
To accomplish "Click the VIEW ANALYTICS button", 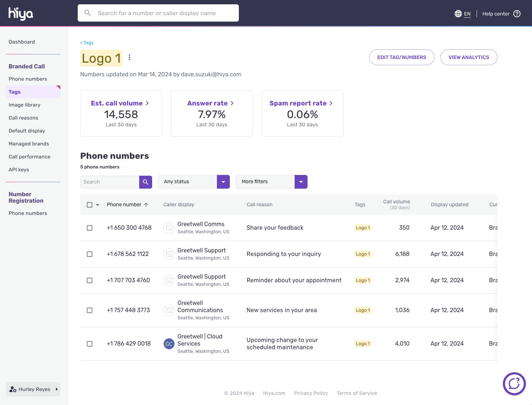I will (x=468, y=57).
